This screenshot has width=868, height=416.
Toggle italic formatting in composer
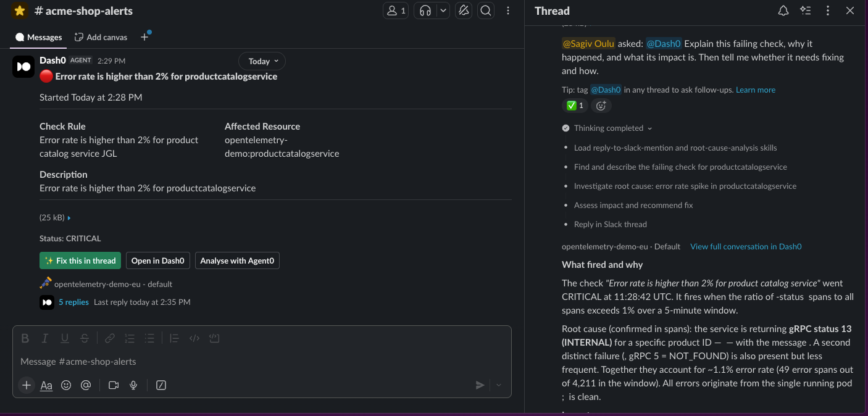(45, 338)
